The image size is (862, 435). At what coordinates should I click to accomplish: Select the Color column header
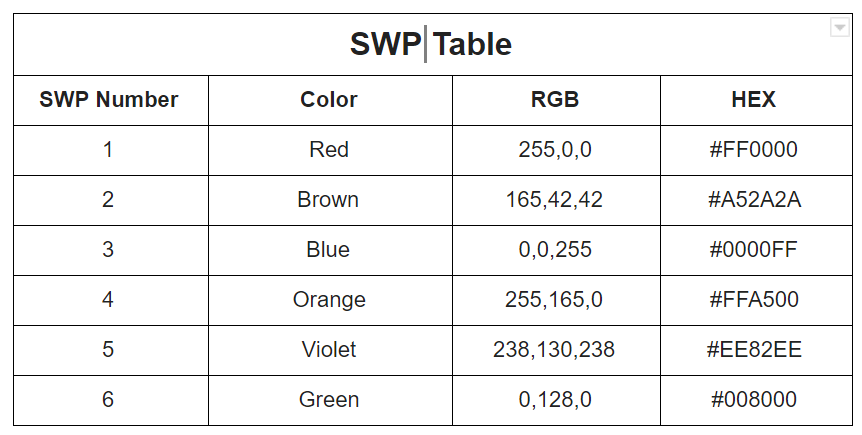pyautogui.click(x=330, y=101)
